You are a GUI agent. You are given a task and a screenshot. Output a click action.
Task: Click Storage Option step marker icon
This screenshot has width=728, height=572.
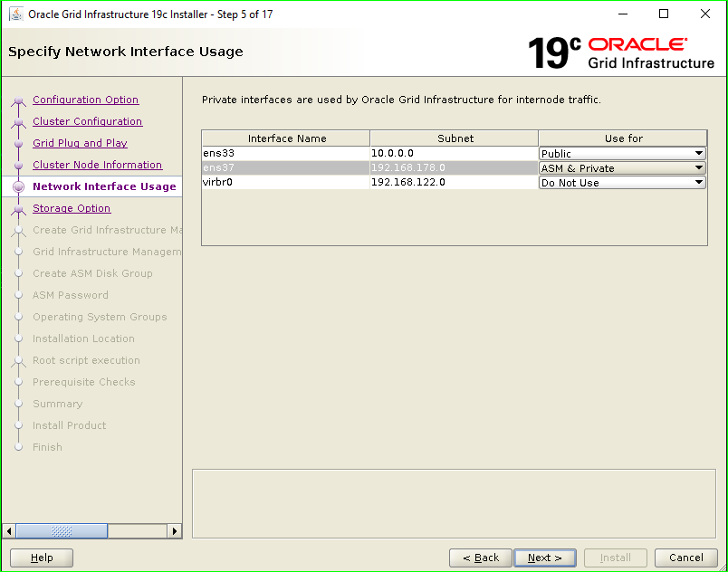click(19, 209)
